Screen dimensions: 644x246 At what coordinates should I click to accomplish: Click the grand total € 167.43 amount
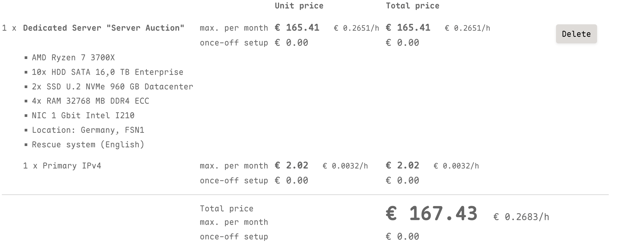431,213
